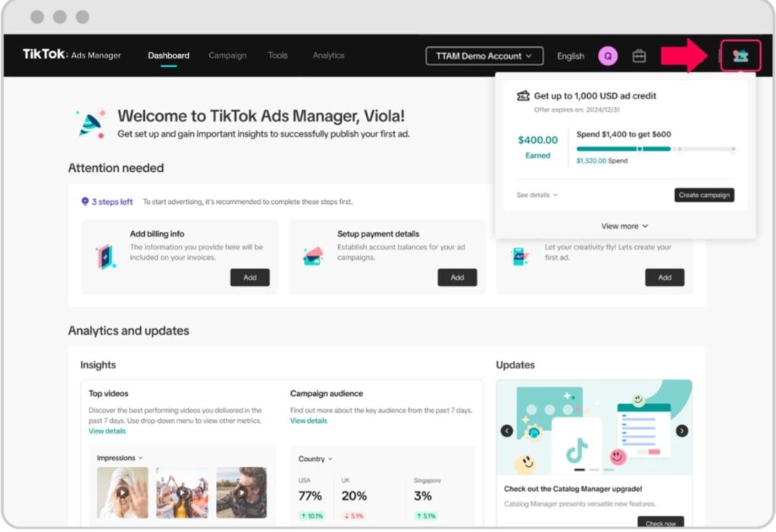This screenshot has height=532, width=776.
Task: Click the first ad phone illustration icon
Action: pos(520,256)
